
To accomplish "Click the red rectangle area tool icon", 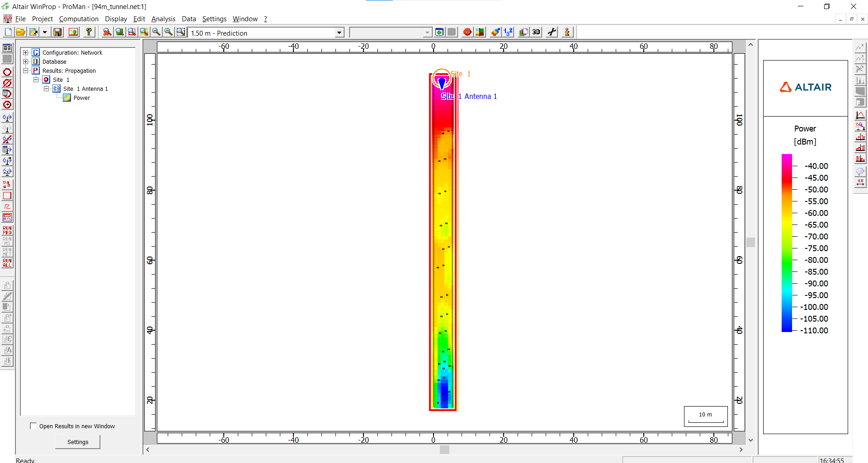I will [7, 196].
